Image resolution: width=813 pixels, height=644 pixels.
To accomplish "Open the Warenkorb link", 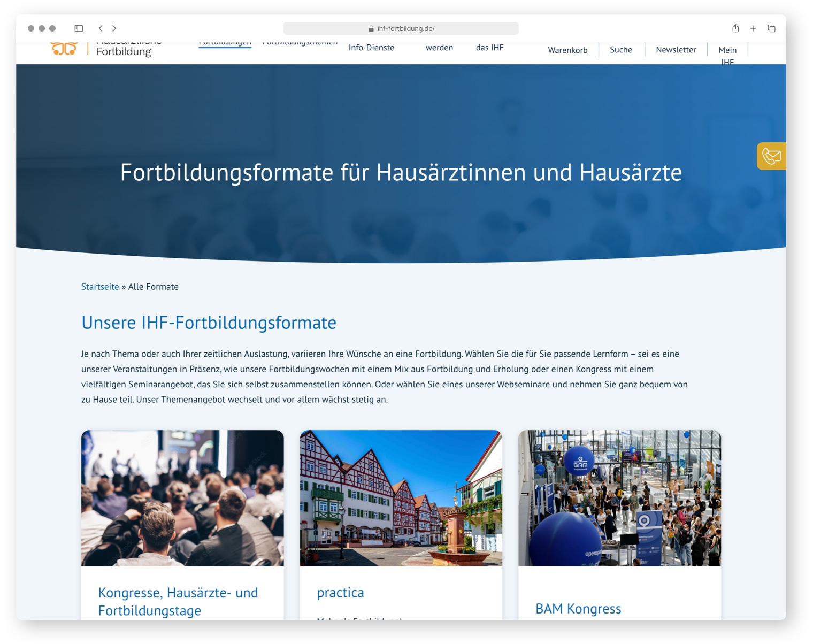I will pyautogui.click(x=567, y=50).
